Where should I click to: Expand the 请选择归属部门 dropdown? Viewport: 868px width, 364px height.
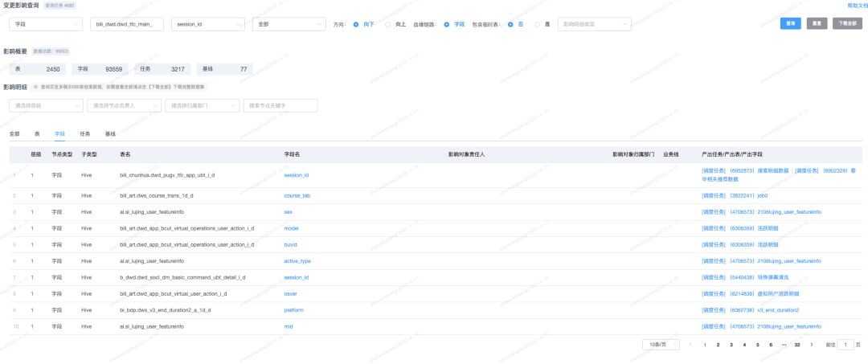tap(203, 105)
